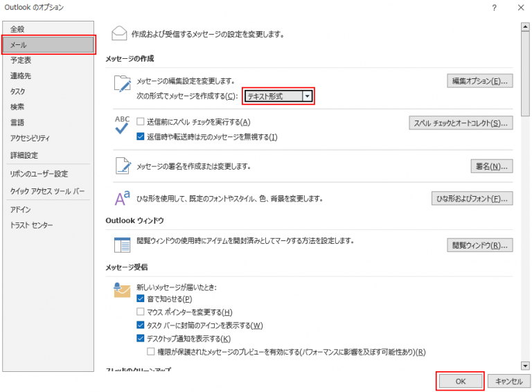Screen dimensions: 532x392
Task: Click the scrollbar down arrow
Action: point(525,366)
